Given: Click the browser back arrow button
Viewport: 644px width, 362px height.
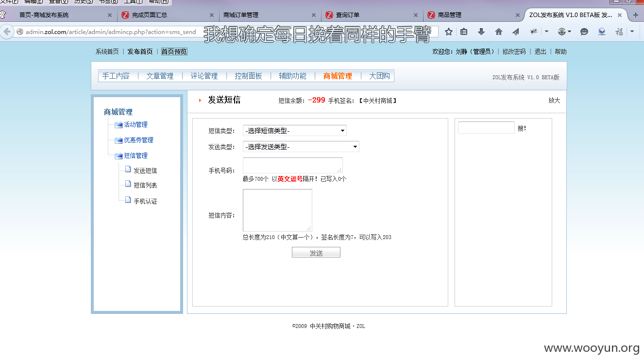Looking at the screenshot, I should (7, 32).
